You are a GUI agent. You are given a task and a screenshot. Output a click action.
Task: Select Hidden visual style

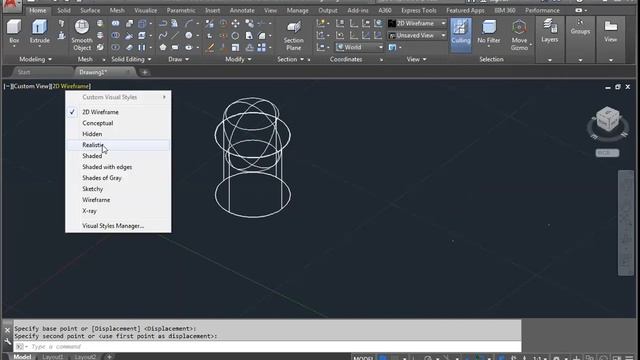tap(118, 134)
